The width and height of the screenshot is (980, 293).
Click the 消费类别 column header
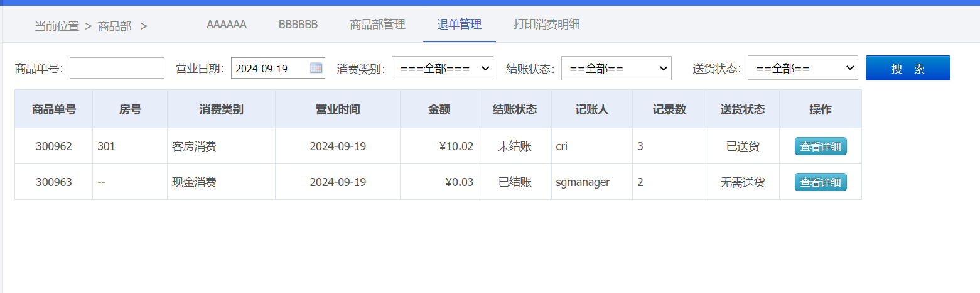coord(222,109)
